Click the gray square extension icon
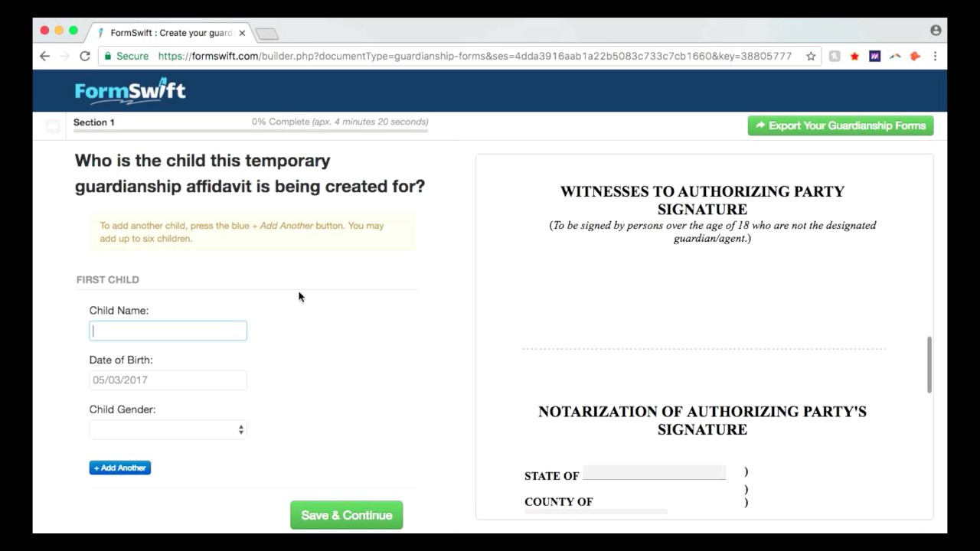Screen dimensions: 980x551 [x=835, y=56]
